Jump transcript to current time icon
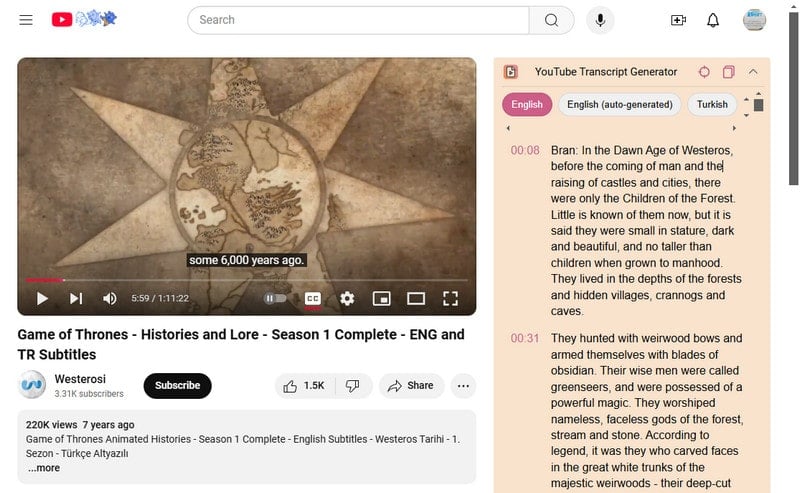This screenshot has width=800, height=493. click(x=704, y=72)
